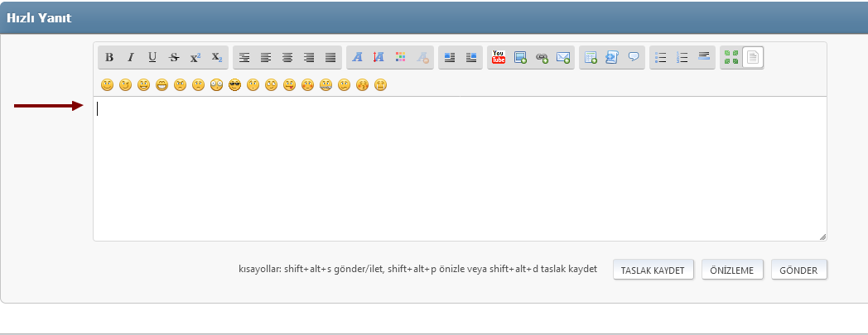
Task: Insert the smiling face emoticon
Action: (x=108, y=85)
